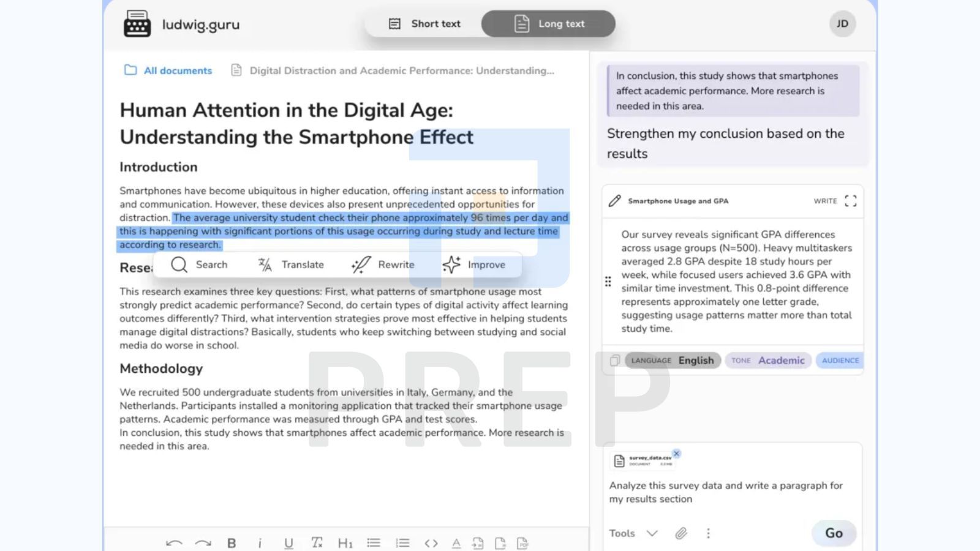
Task: Select the Long text tab
Action: (549, 24)
